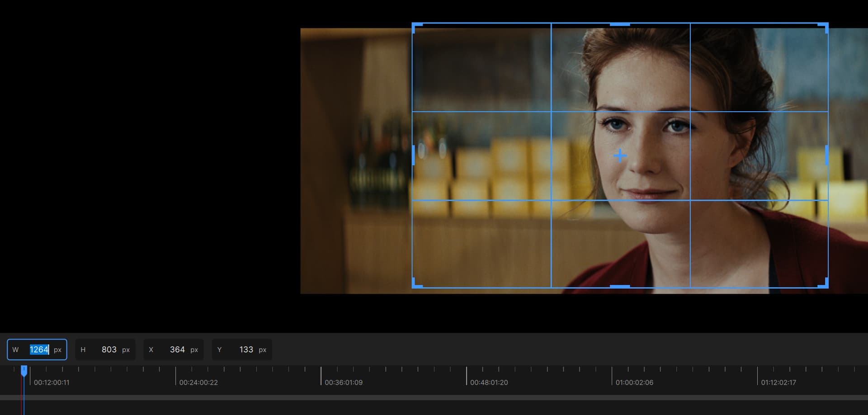Click the "px" unit label in the W field
The height and width of the screenshot is (415, 868).
pos(57,350)
